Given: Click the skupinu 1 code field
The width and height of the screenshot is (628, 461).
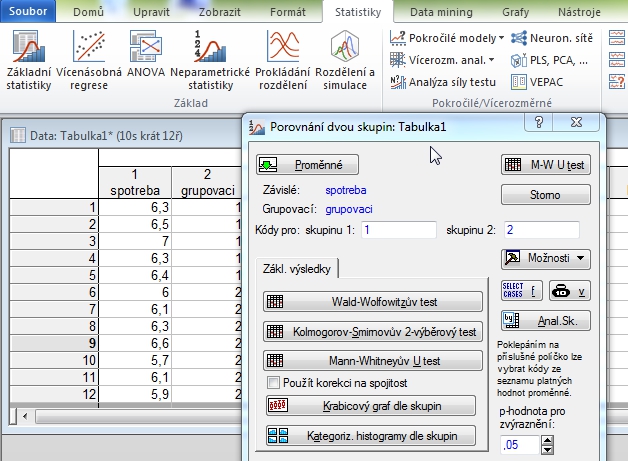Looking at the screenshot, I should (399, 230).
